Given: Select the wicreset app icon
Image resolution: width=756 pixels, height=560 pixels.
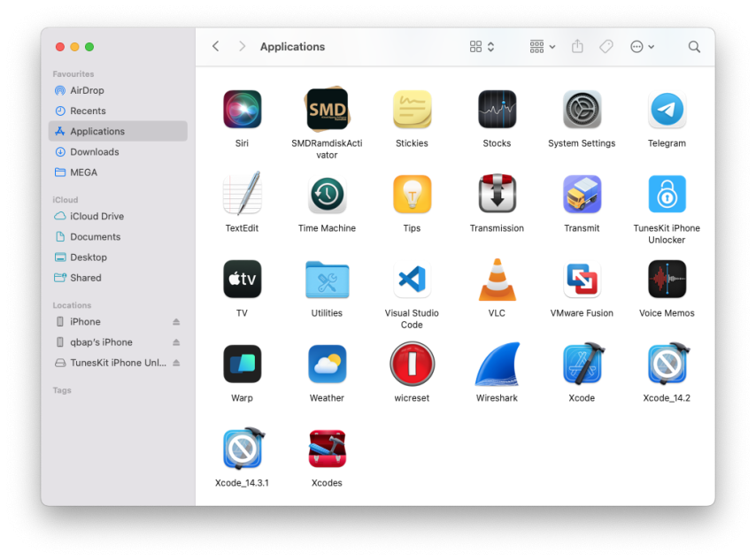Looking at the screenshot, I should (x=412, y=364).
